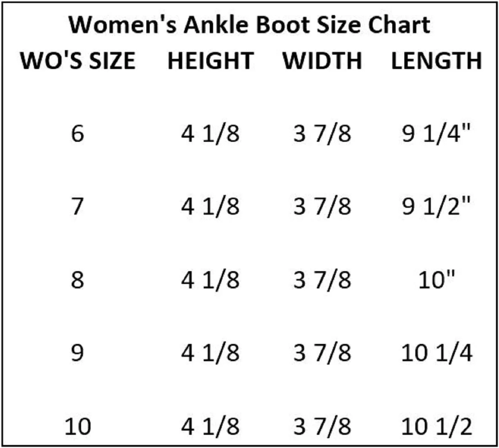This screenshot has height=448, width=499.
Task: Select the 9 1/2" length value
Action: tap(436, 206)
